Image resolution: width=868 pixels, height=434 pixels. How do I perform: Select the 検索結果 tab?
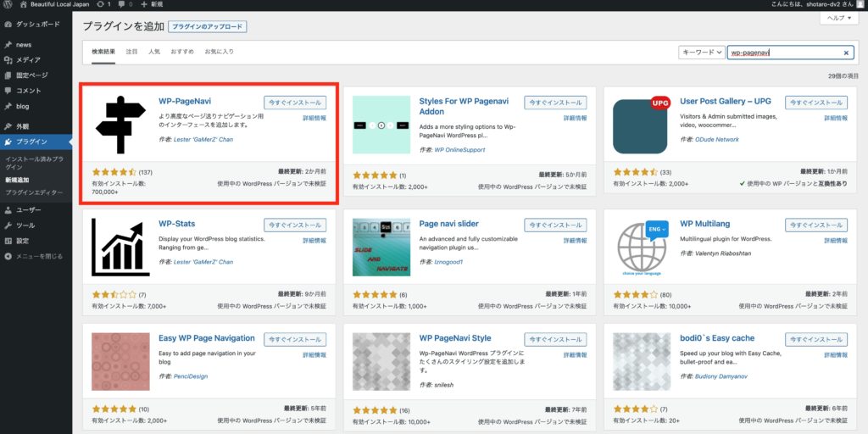[103, 52]
